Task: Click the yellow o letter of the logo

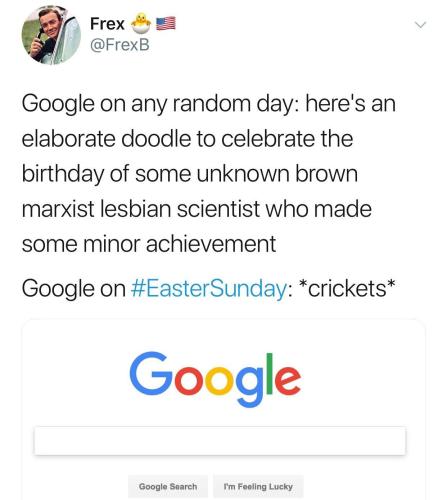Action: (x=219, y=380)
